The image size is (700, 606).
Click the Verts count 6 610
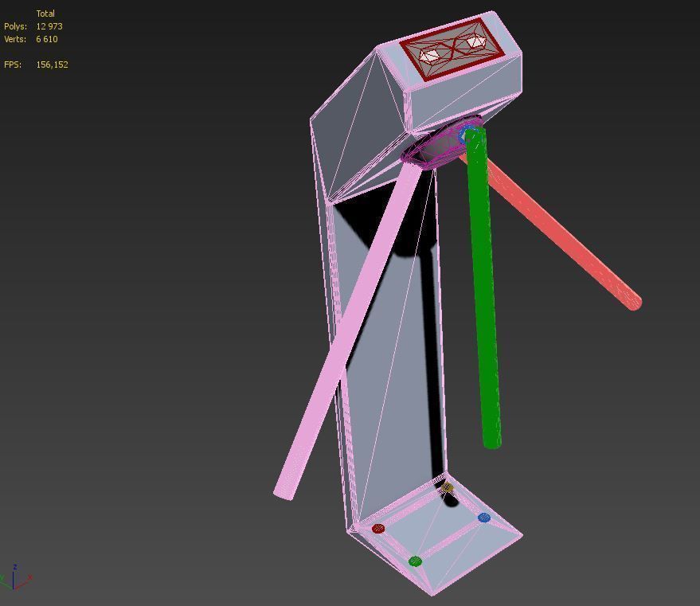[x=47, y=39]
